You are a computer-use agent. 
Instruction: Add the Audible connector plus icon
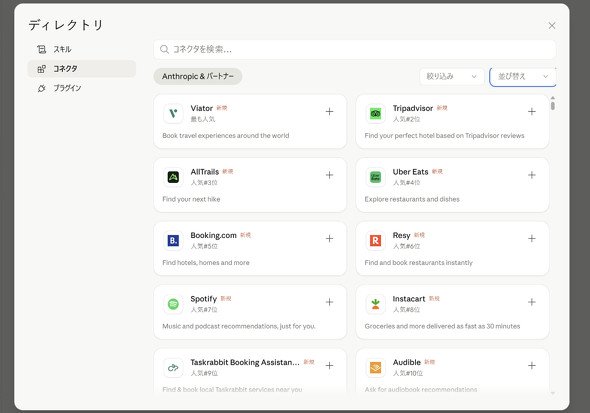(532, 366)
